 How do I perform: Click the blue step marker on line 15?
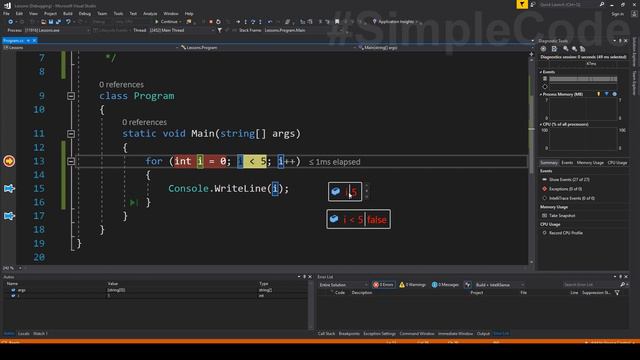pos(9,189)
